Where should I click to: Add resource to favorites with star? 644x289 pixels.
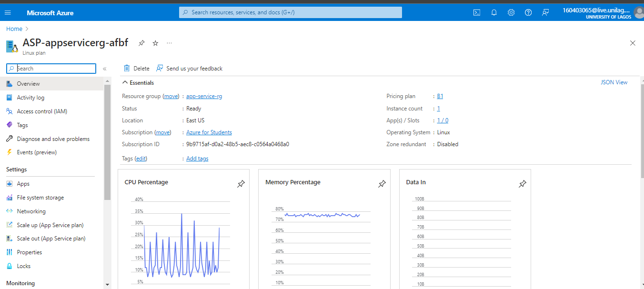click(x=155, y=43)
